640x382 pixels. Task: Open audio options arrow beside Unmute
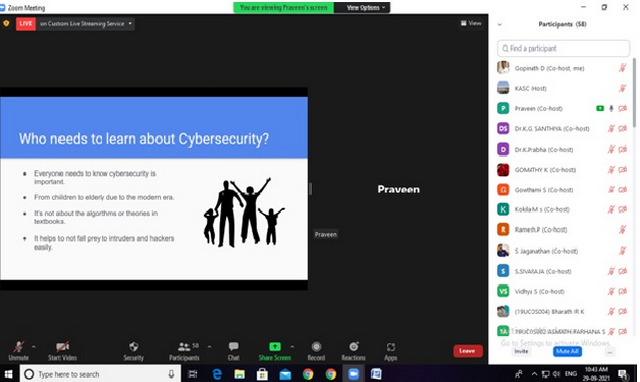[x=34, y=347]
